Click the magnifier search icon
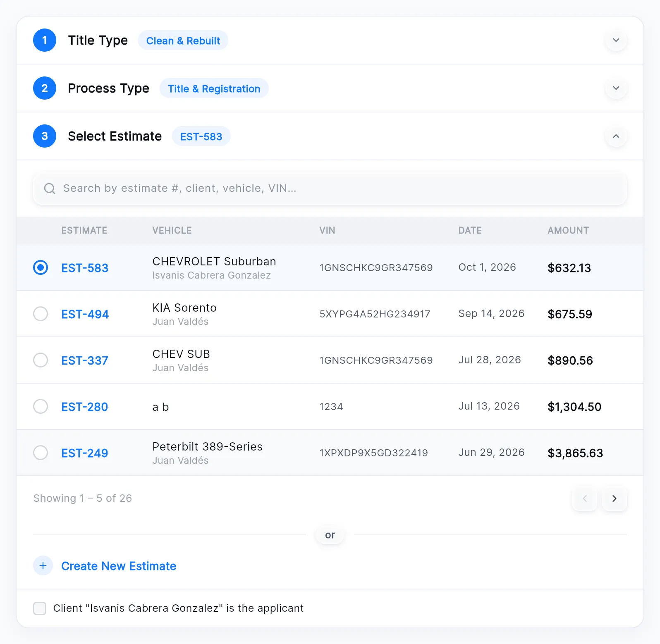Image resolution: width=660 pixels, height=644 pixels. pyautogui.click(x=50, y=188)
